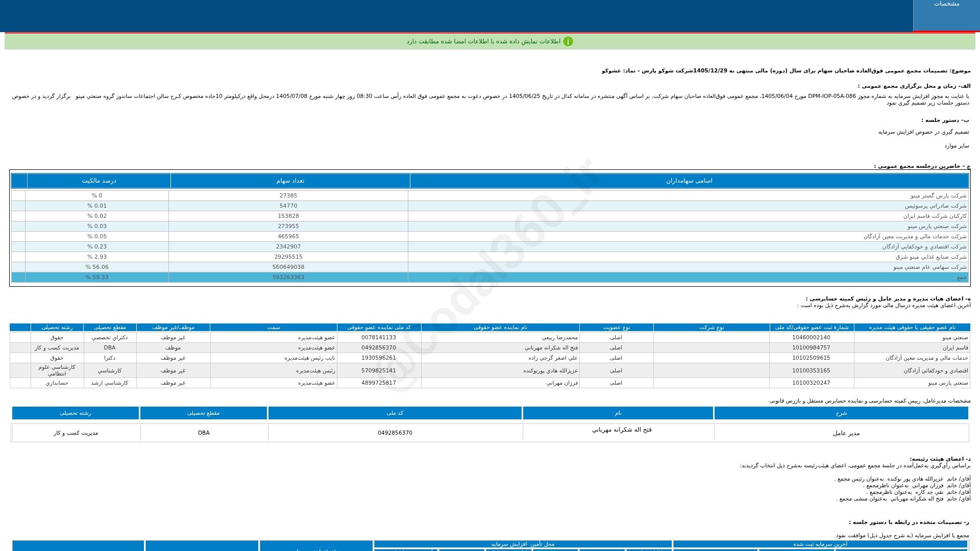The image size is (980, 551).
Task: Click national code 4899725817
Action: (379, 383)
